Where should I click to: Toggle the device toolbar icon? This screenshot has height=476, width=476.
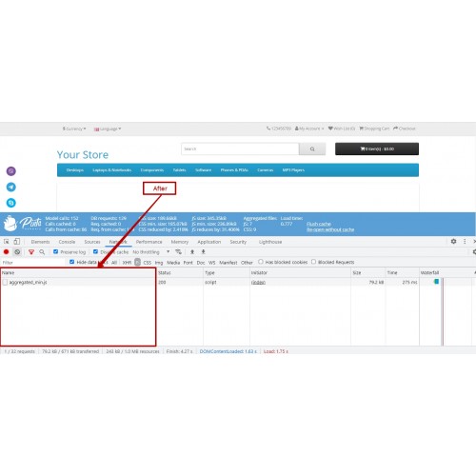pyautogui.click(x=17, y=242)
